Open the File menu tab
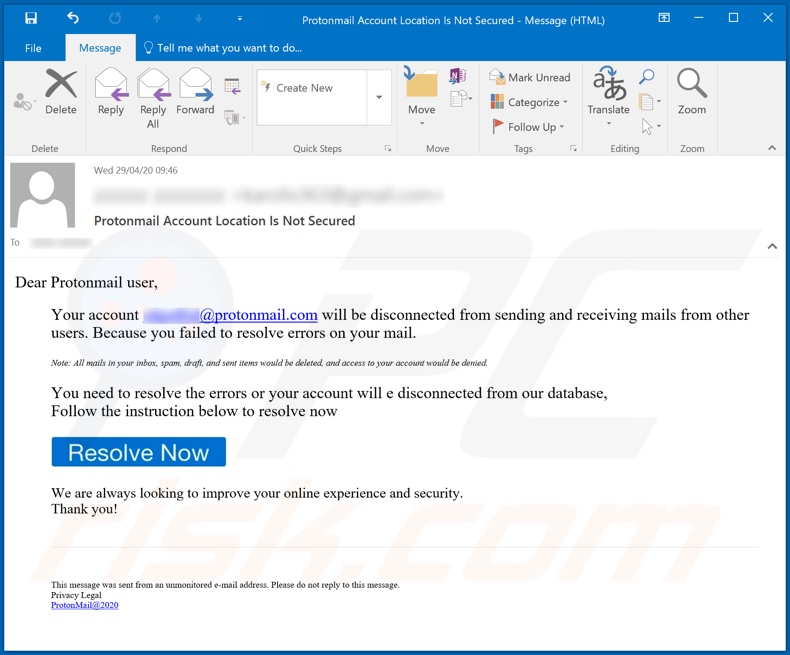This screenshot has height=655, width=790. coord(33,48)
